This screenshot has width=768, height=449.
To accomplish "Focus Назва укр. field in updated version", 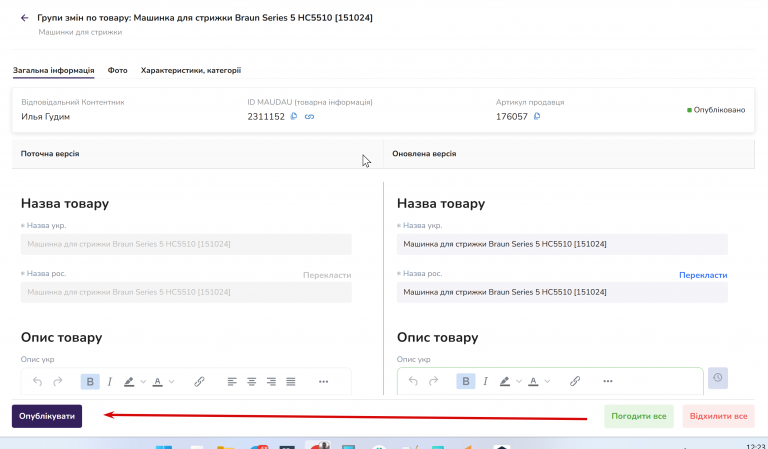I will pyautogui.click(x=562, y=244).
